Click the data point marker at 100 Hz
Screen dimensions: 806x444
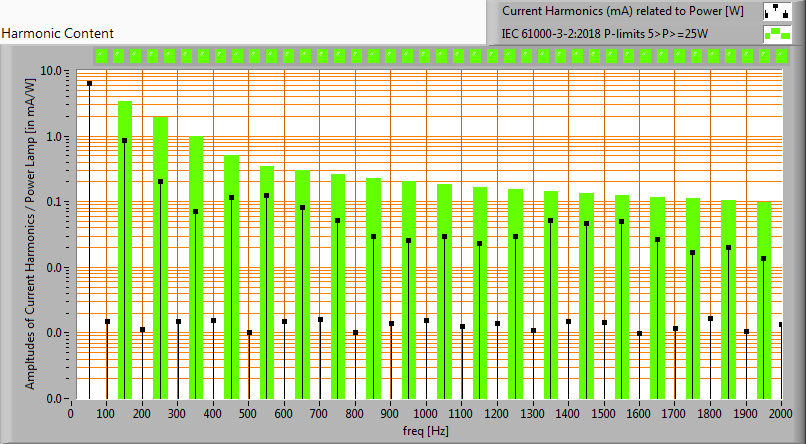[107, 322]
